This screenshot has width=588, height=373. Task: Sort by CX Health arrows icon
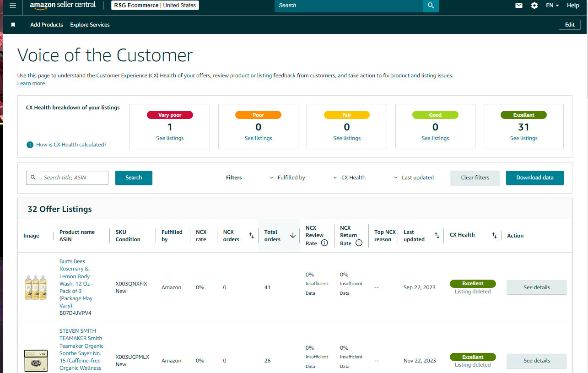[x=494, y=235]
